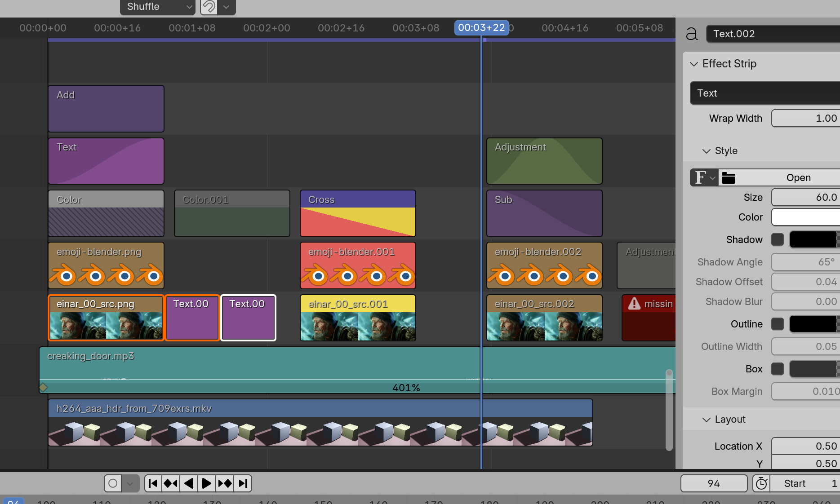
Task: Select the Color strip
Action: [x=106, y=213]
